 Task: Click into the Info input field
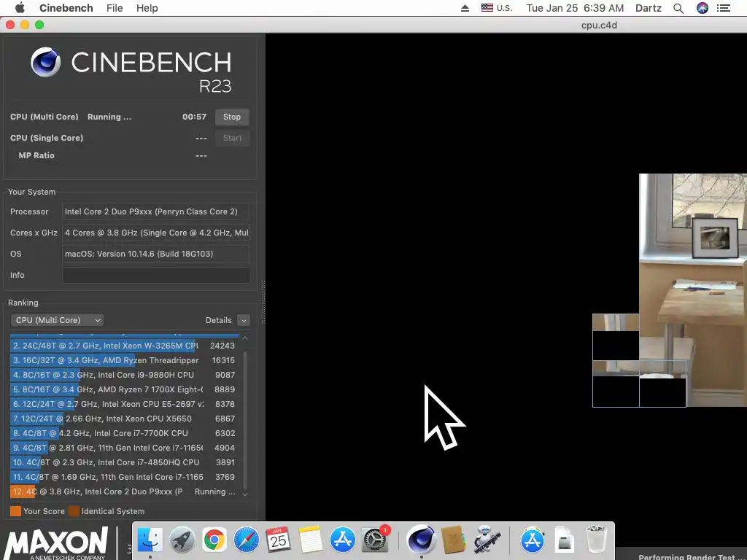pyautogui.click(x=156, y=275)
